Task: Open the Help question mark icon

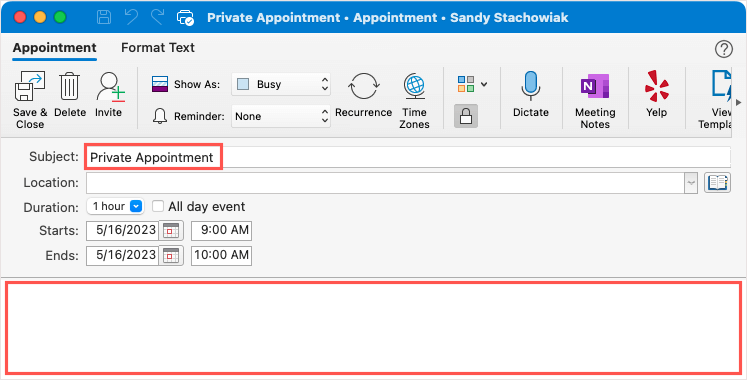Action: (724, 49)
